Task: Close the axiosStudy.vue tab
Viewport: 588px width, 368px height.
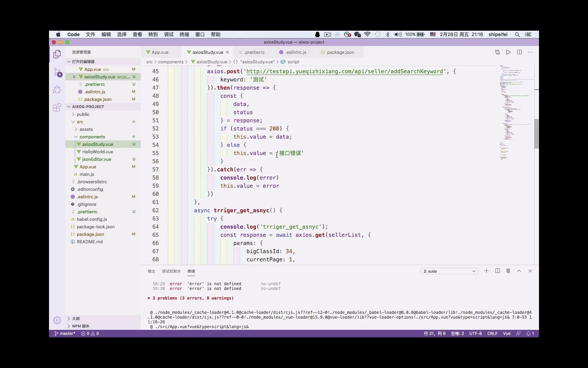Action: pos(227,52)
